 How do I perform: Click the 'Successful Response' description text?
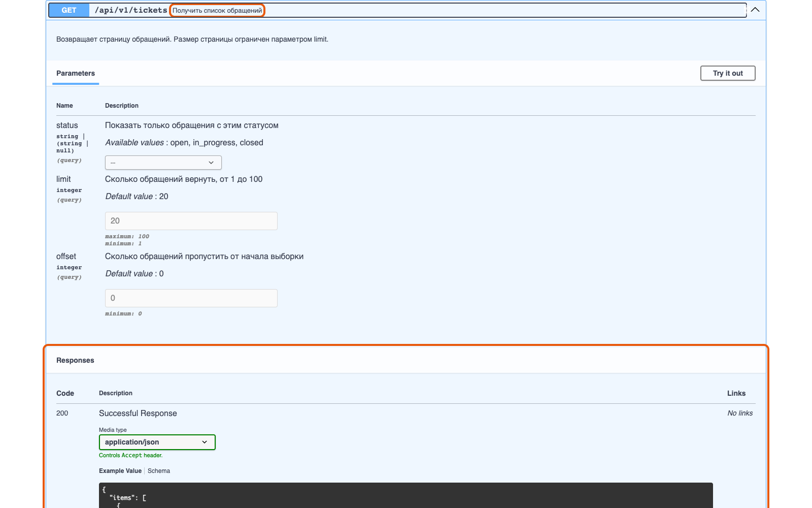tap(138, 414)
